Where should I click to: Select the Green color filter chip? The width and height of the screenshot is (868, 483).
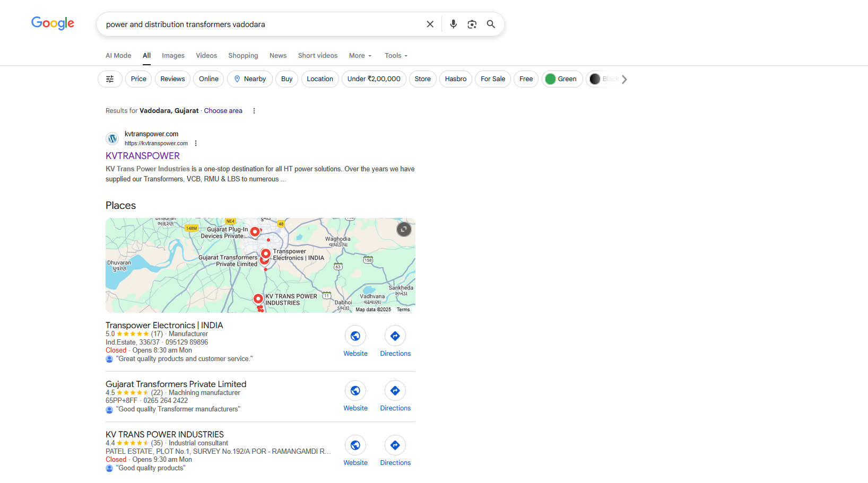pos(562,79)
